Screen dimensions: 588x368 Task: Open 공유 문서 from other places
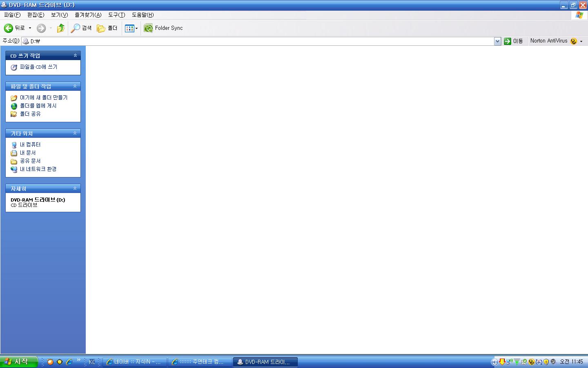pos(30,161)
